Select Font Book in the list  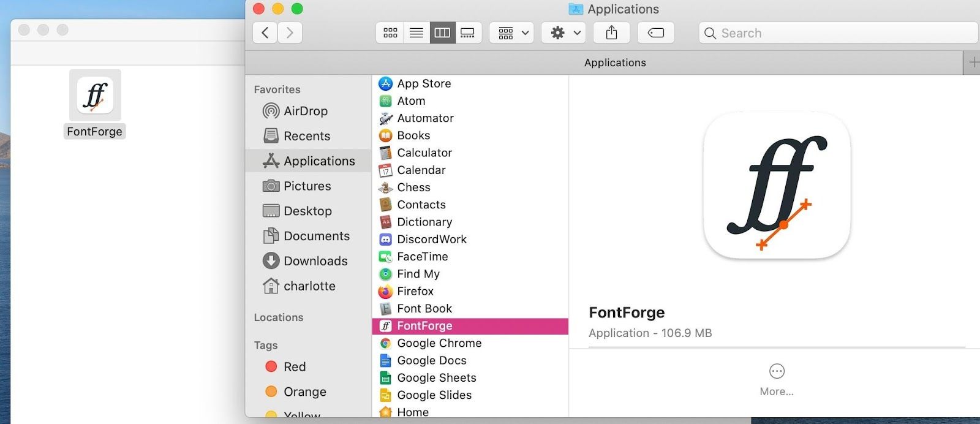pos(470,308)
